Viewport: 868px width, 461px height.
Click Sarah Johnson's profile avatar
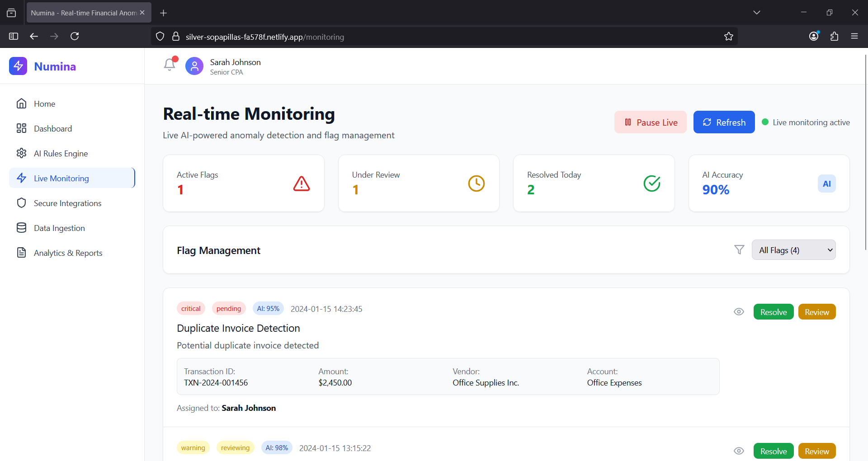pyautogui.click(x=194, y=66)
